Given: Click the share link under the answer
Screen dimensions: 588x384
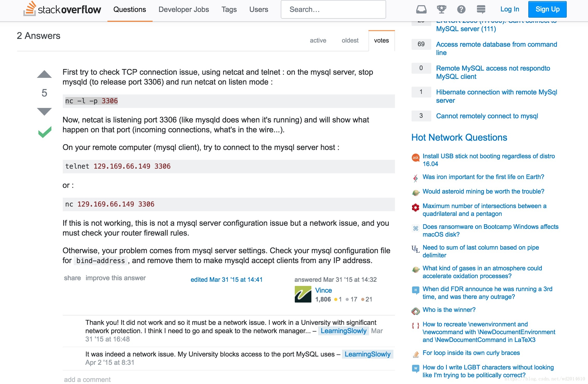Looking at the screenshot, I should (x=72, y=278).
